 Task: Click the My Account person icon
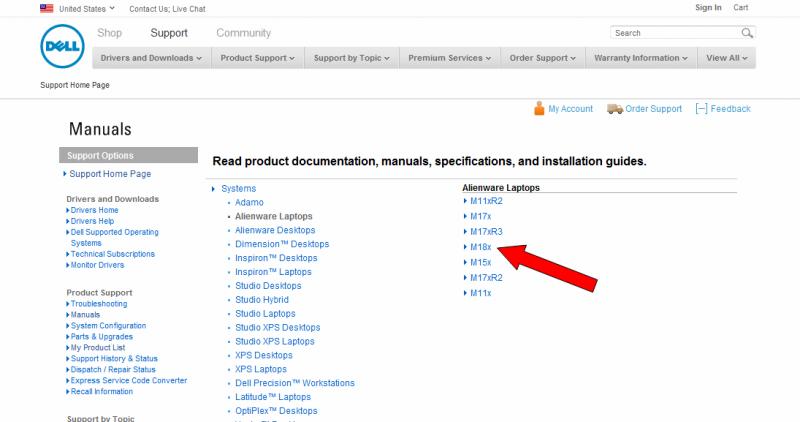pyautogui.click(x=539, y=109)
